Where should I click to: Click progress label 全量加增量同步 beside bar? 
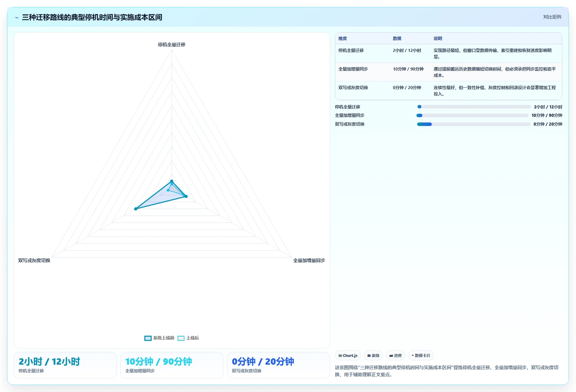coord(350,115)
